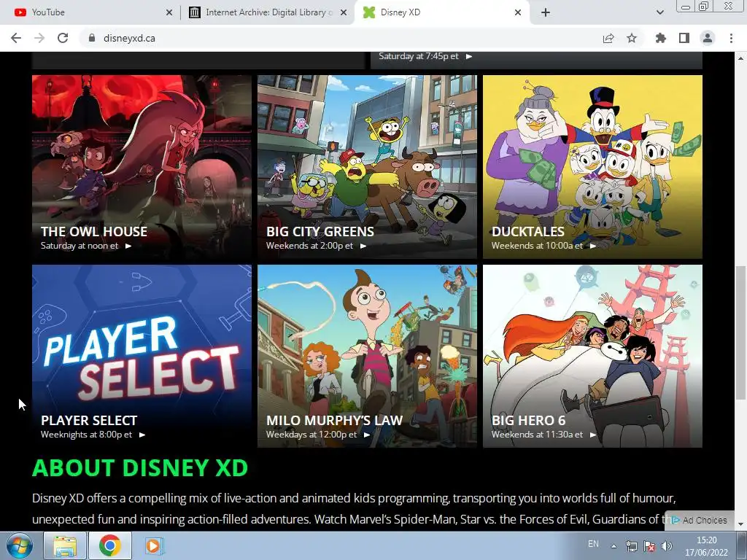The height and width of the screenshot is (560, 747).
Task: Click the arrow after Weekdays at 12:00p et
Action: 366,435
